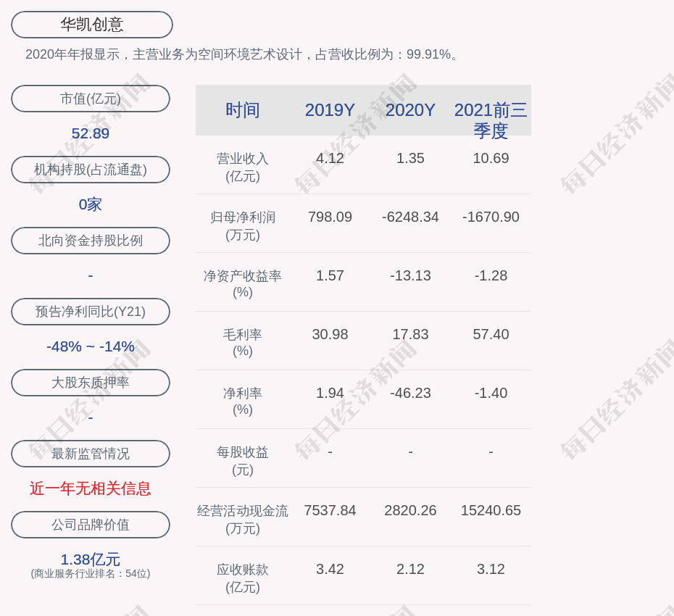674x616 pixels.
Task: Click the 52.89 market value figure
Action: [91, 133]
